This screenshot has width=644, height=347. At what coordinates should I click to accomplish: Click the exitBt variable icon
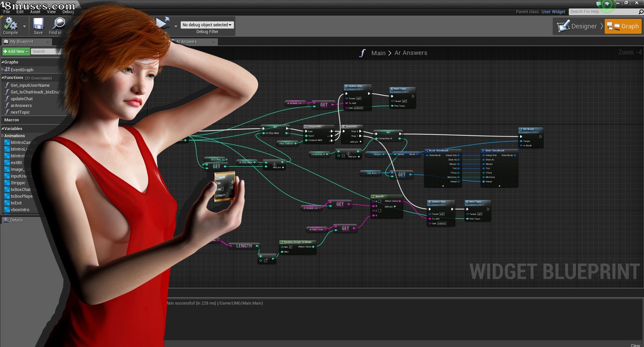7,163
